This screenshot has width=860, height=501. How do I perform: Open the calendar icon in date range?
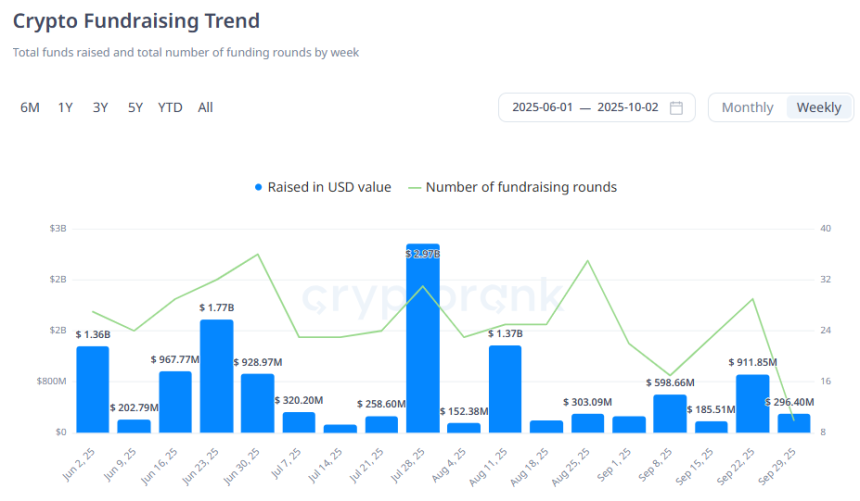pos(676,108)
